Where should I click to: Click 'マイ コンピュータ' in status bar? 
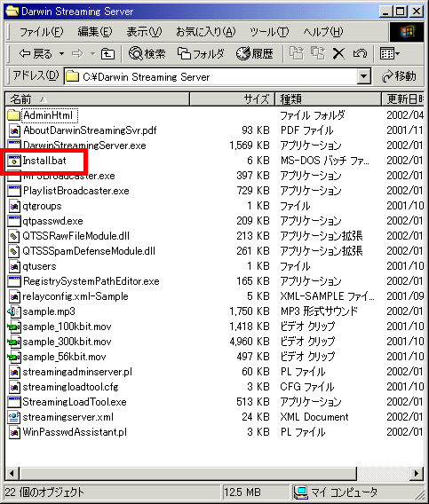345,492
